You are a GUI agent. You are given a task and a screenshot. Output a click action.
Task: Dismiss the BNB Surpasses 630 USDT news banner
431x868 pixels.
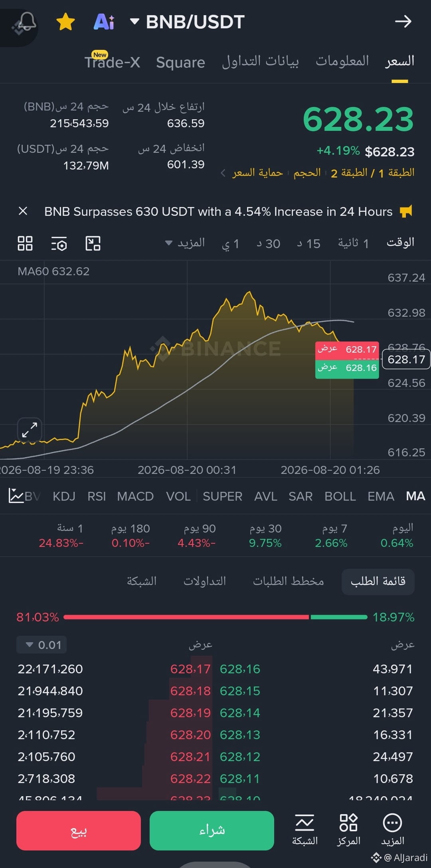point(23,211)
